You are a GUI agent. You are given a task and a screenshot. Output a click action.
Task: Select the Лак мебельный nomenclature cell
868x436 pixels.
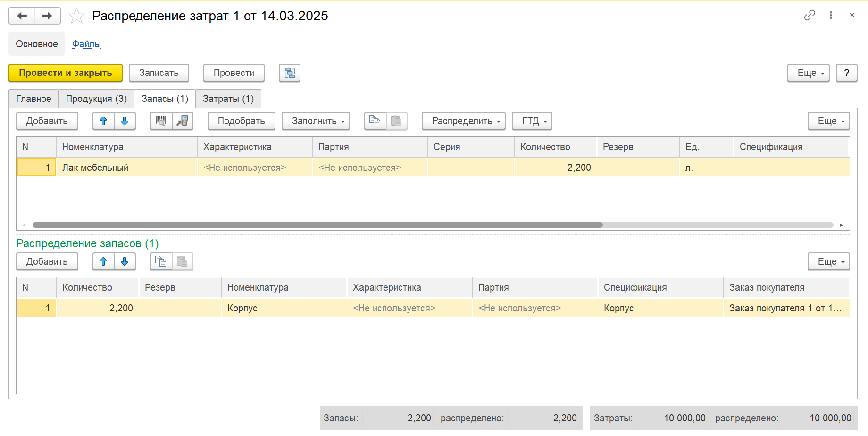[x=126, y=168]
